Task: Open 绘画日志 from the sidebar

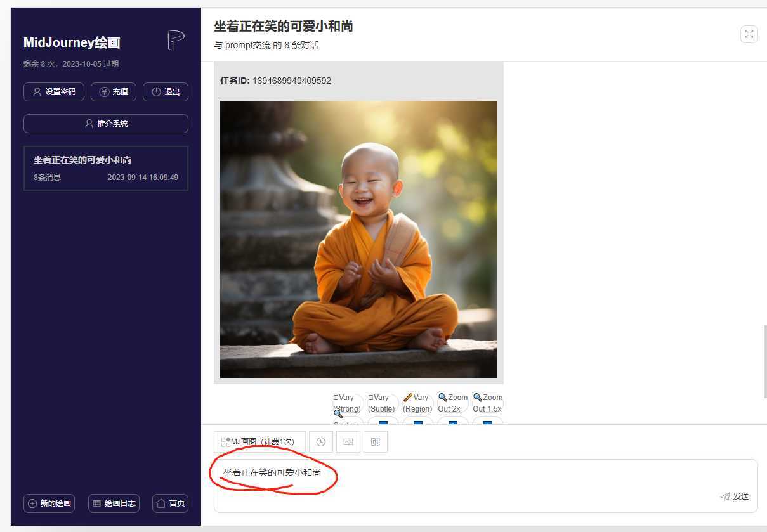Action: point(114,503)
